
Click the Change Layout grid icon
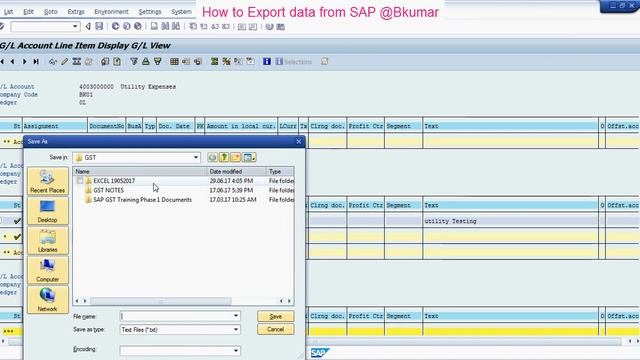click(174, 62)
